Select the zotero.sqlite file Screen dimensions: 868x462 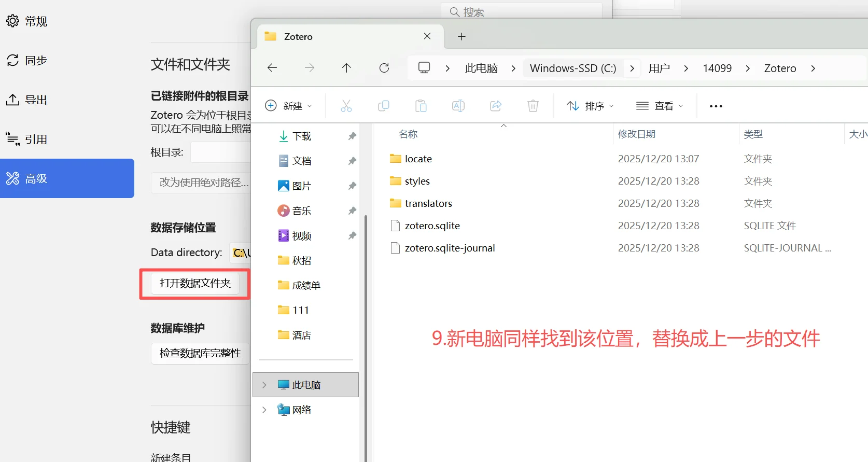point(432,226)
